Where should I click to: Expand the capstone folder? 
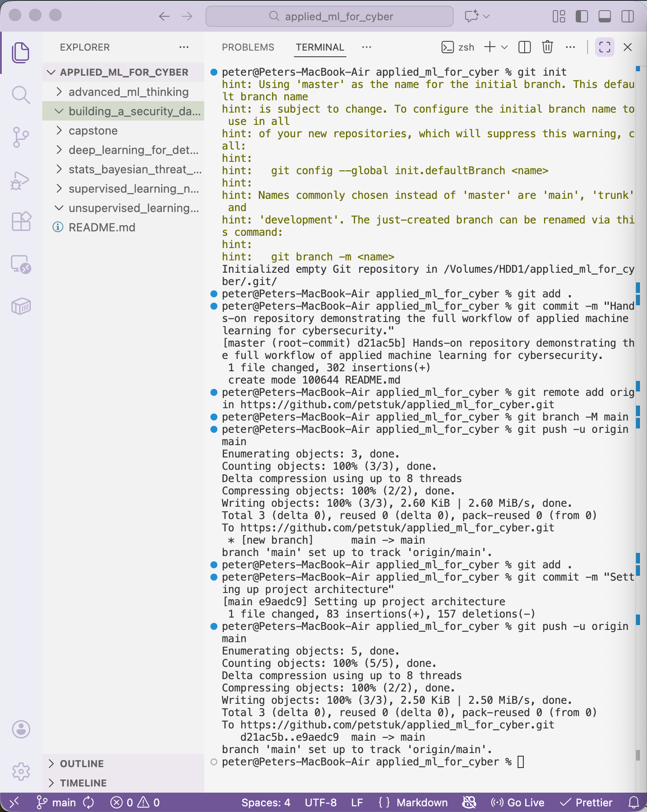pos(93,131)
